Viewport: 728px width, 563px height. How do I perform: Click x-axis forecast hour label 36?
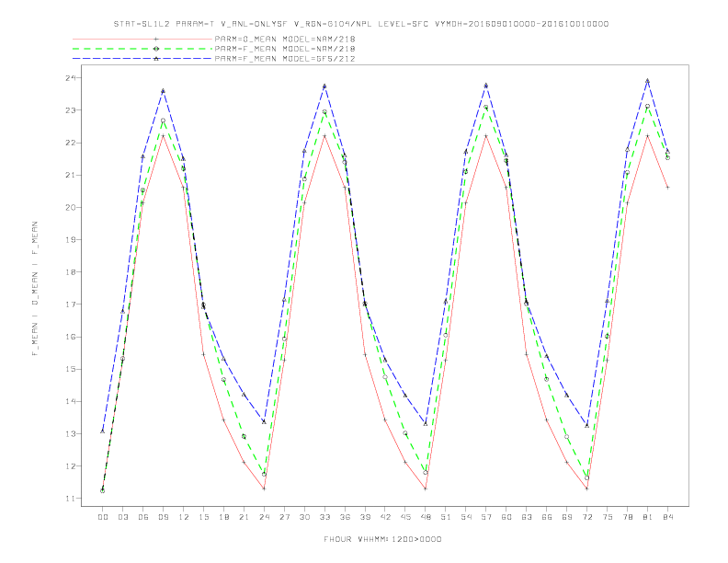(x=345, y=517)
